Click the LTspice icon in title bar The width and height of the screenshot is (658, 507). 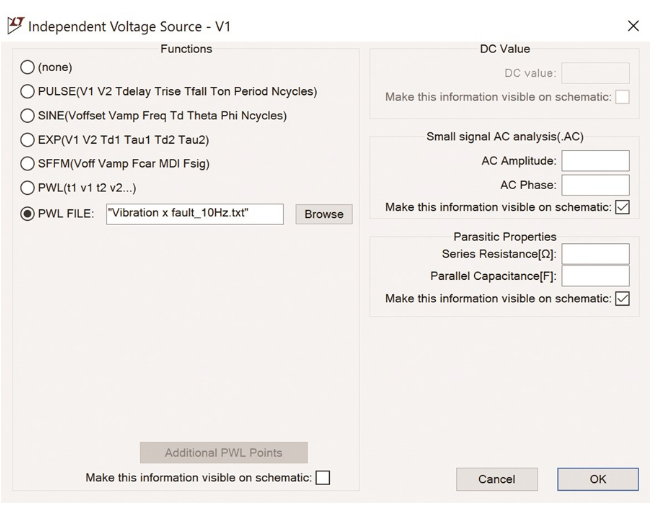(14, 24)
